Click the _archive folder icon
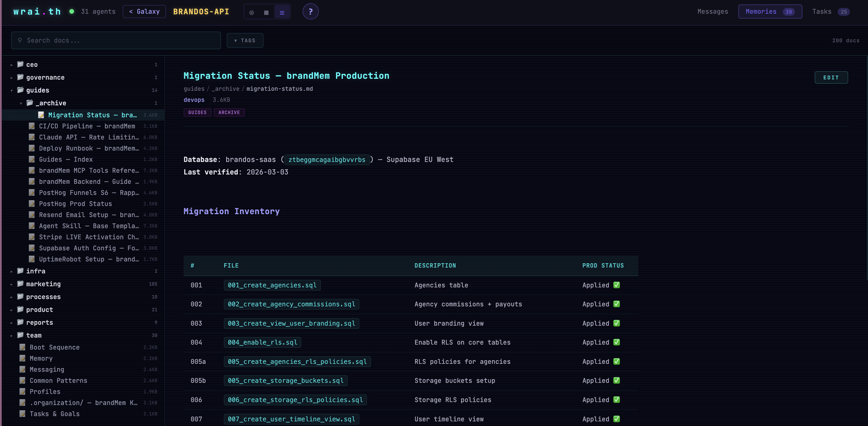Viewport: 868px width, 426px height. [x=30, y=102]
